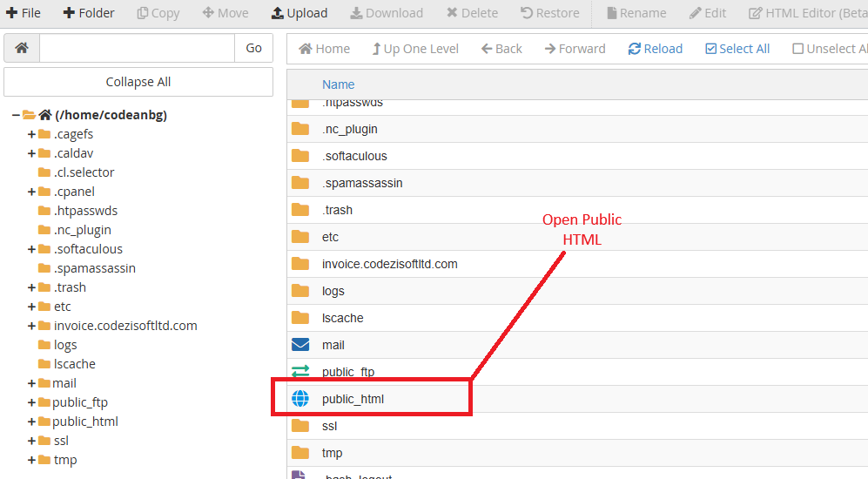Click the Forward navigation button
Image resolution: width=868 pixels, height=479 pixels.
(x=575, y=49)
